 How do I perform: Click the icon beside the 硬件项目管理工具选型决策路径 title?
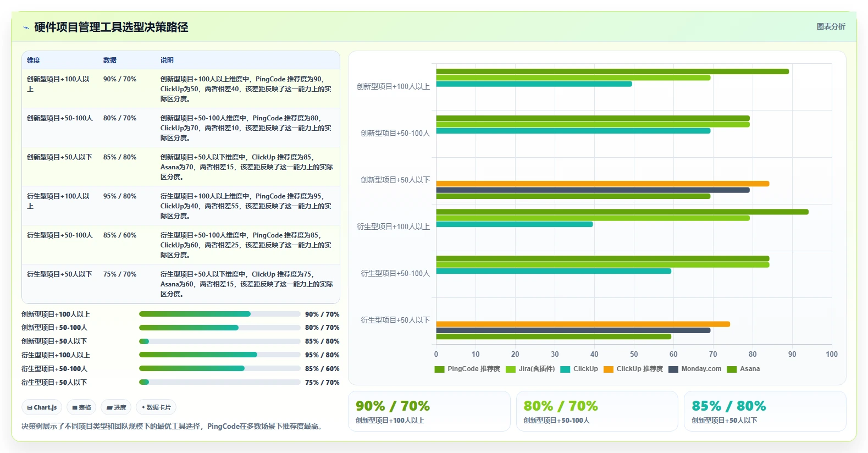point(26,27)
